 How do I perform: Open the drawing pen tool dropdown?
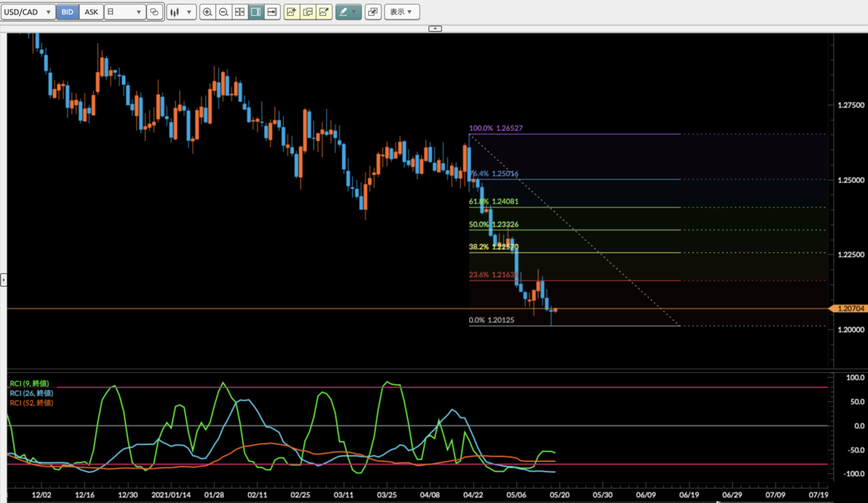(348, 12)
